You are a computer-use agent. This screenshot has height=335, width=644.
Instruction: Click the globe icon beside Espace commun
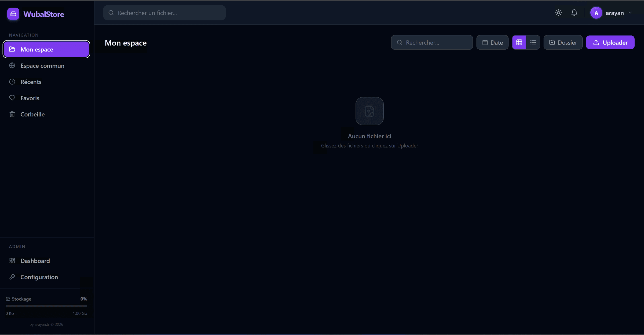[12, 65]
